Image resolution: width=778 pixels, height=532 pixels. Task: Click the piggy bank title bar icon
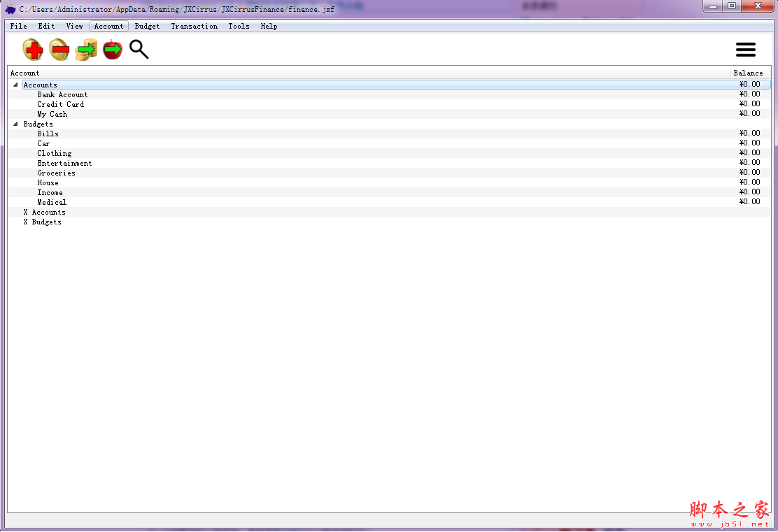[10, 9]
